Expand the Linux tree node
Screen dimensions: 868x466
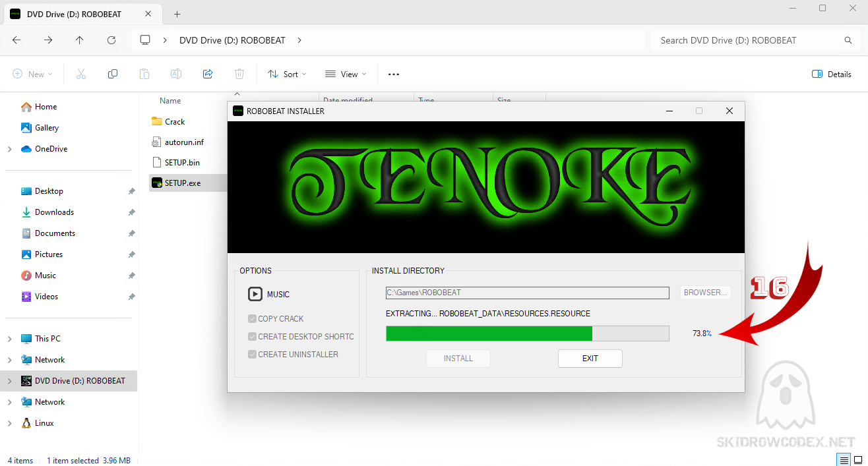[x=9, y=424]
